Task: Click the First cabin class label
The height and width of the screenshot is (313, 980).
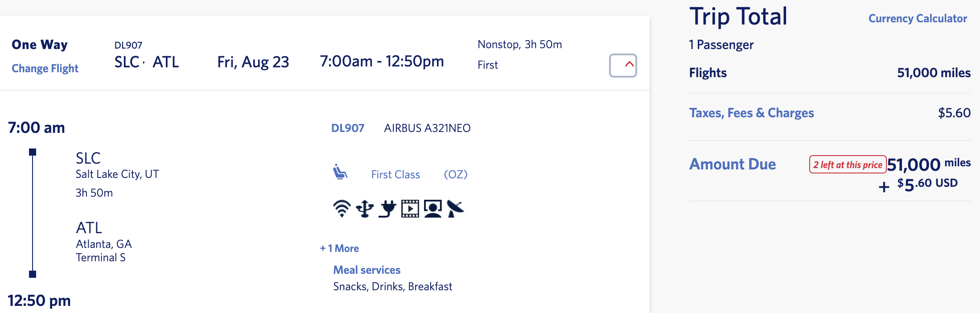Action: pos(487,65)
